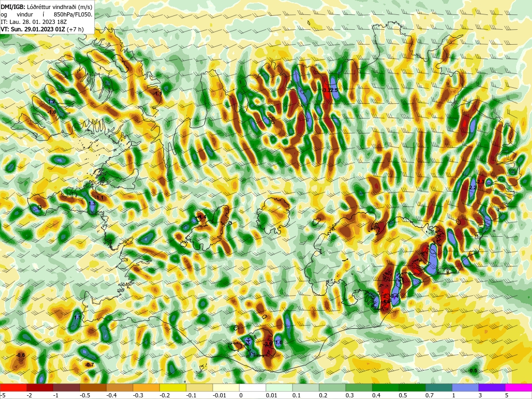Viewport: 532px width, 399px height.
Task: Click the 'og vindur í 850hPa/FL050.' line
Action: click(x=46, y=14)
